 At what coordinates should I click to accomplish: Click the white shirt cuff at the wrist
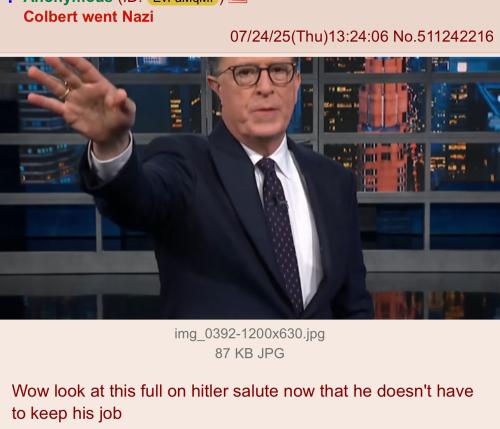pyautogui.click(x=110, y=159)
